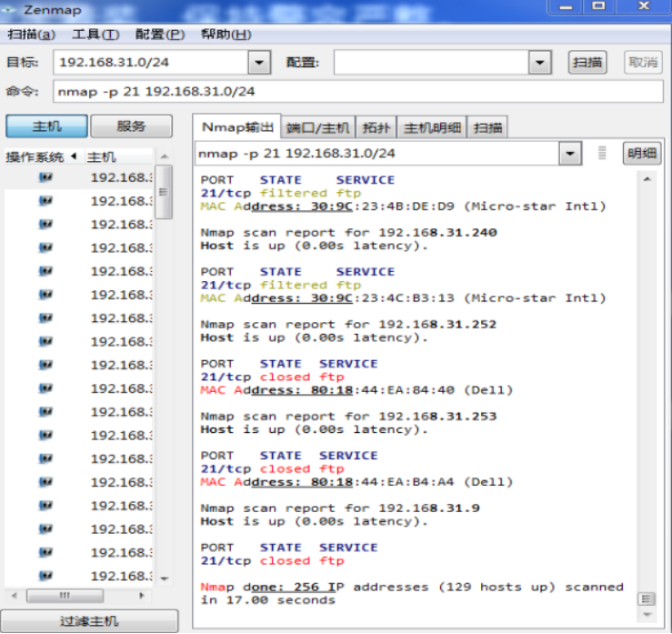This screenshot has width=672, height=634.
Task: Click the Nmap output scroll-up arrow
Action: (x=647, y=179)
